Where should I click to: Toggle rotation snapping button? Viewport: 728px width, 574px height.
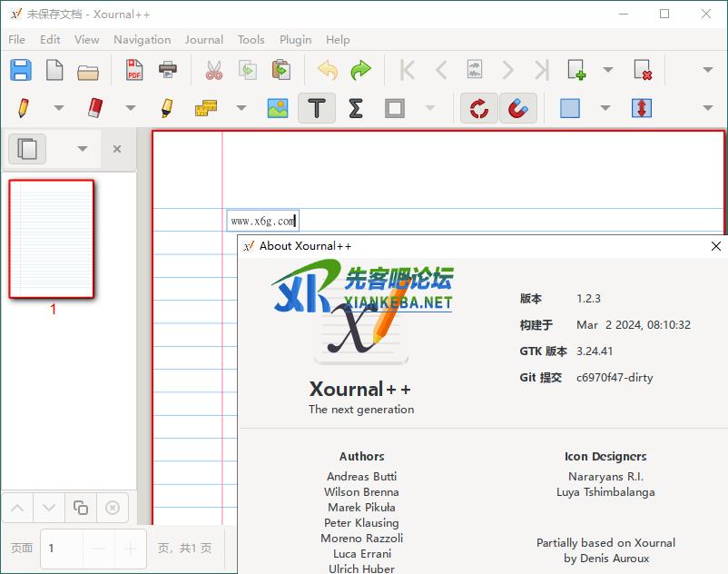click(479, 108)
